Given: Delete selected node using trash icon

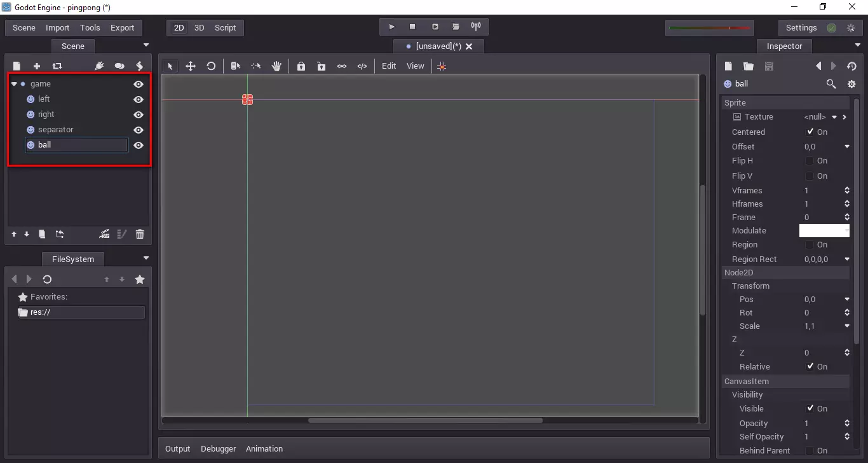Looking at the screenshot, I should pos(140,234).
